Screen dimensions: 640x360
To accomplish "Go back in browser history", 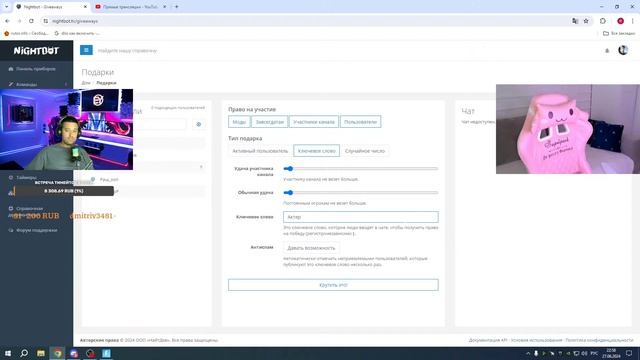I will 7,21.
